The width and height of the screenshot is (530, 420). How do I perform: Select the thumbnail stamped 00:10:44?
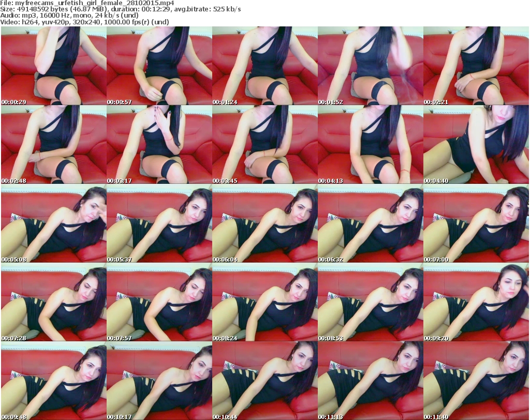pos(264,381)
